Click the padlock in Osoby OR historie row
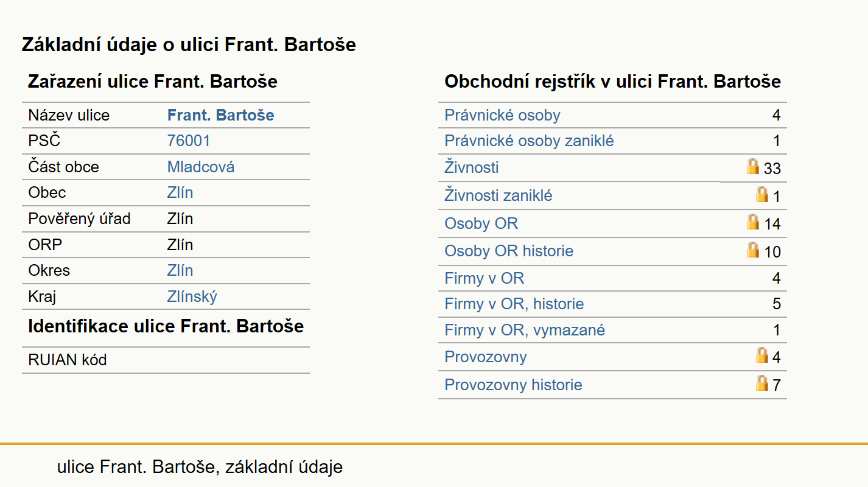868x487 pixels. point(753,250)
